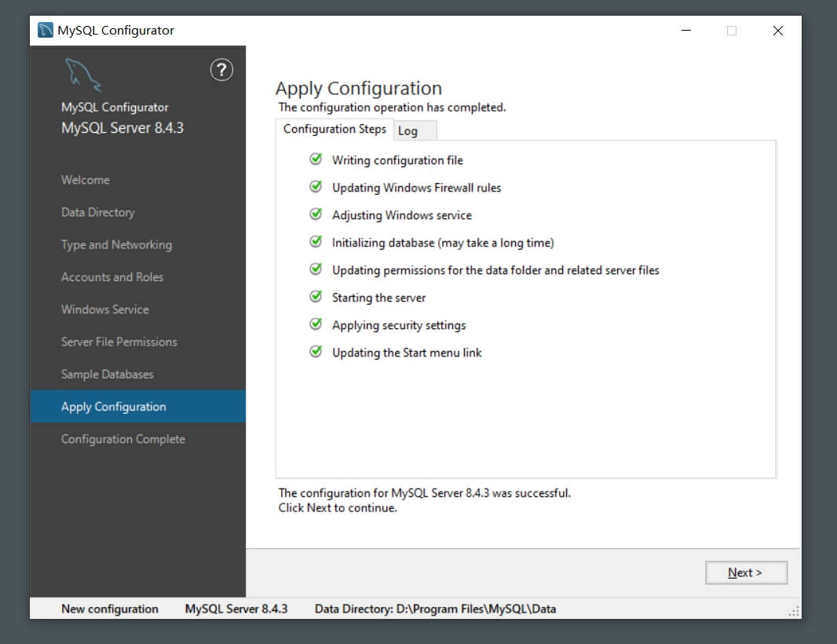Click 'Click Next to continue.' message
This screenshot has height=644, width=837.
coord(338,508)
